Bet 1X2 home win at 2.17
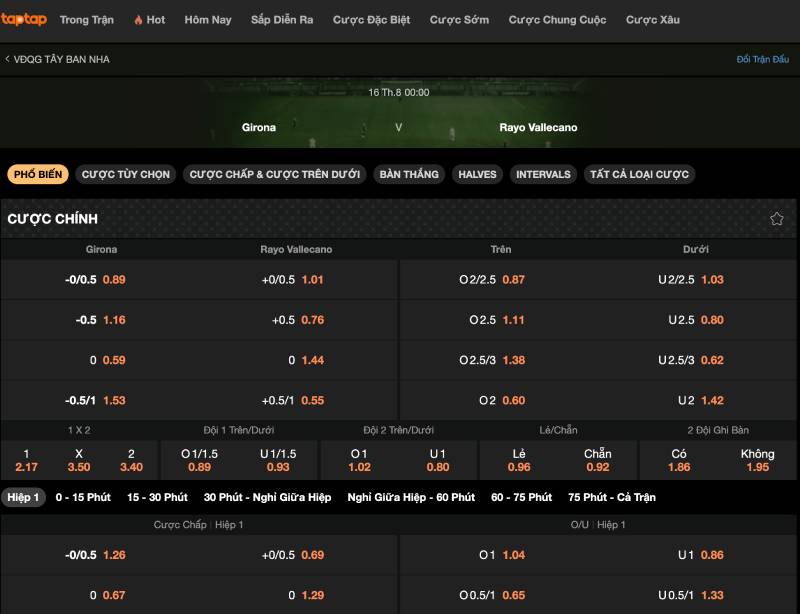800x614 pixels. (27, 460)
